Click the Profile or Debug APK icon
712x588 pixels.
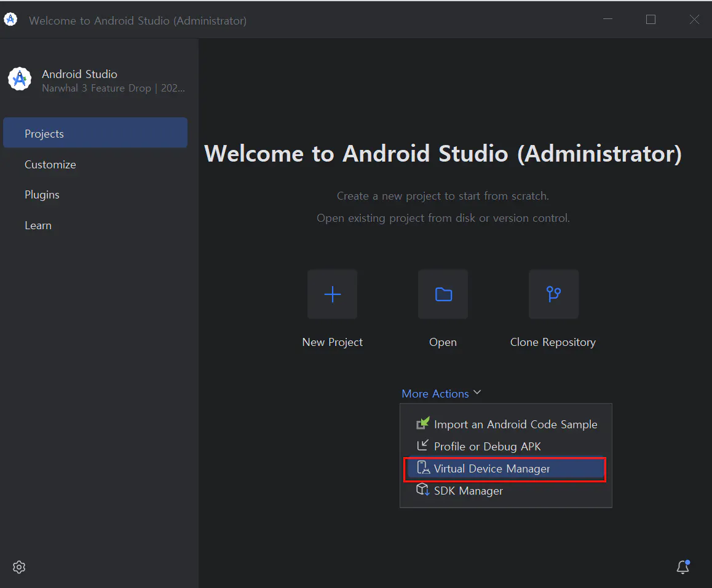(x=423, y=445)
